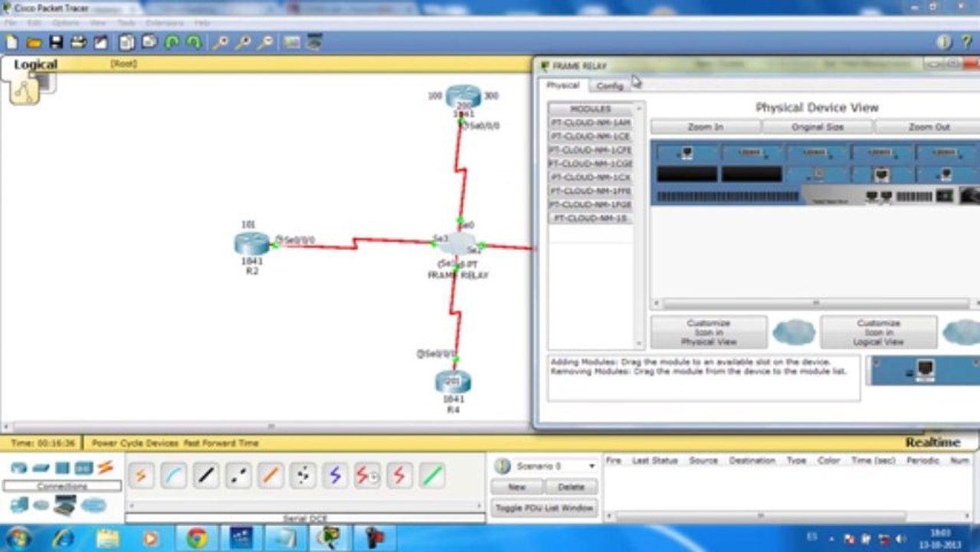Open the Windows Start menu
This screenshot has height=552, width=980.
tap(18, 538)
